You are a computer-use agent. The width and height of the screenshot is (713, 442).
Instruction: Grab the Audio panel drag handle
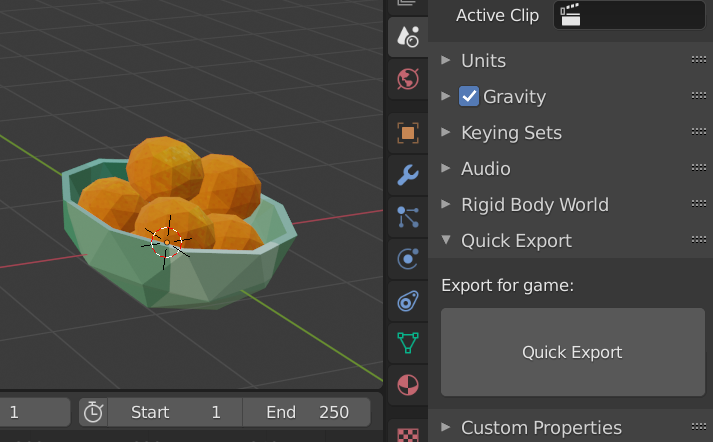699,168
